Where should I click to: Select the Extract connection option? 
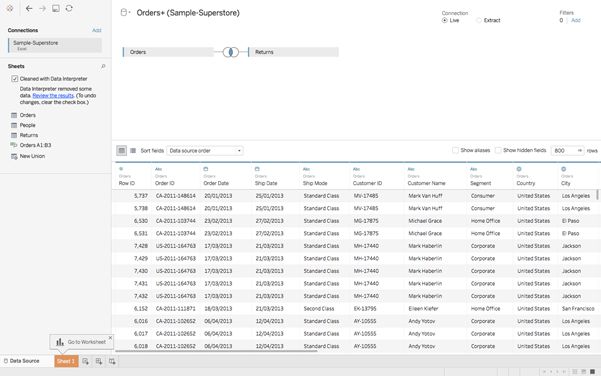coord(479,20)
